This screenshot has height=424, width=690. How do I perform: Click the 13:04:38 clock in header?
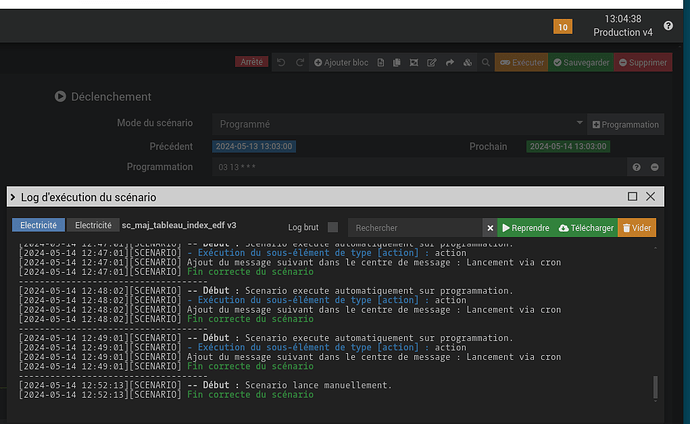pyautogui.click(x=623, y=19)
